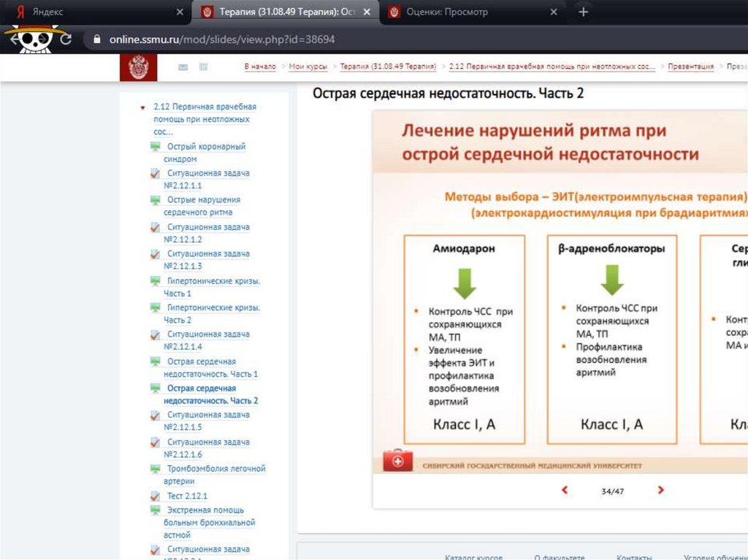Click the task icon beside Ситуационная задача №2.12.1.6
This screenshot has height=560, width=748.
click(x=155, y=442)
